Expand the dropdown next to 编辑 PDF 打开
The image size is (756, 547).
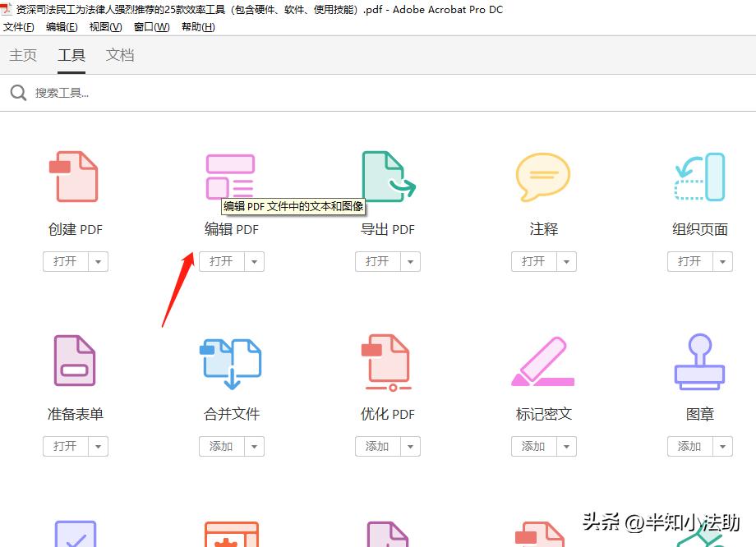click(x=254, y=261)
